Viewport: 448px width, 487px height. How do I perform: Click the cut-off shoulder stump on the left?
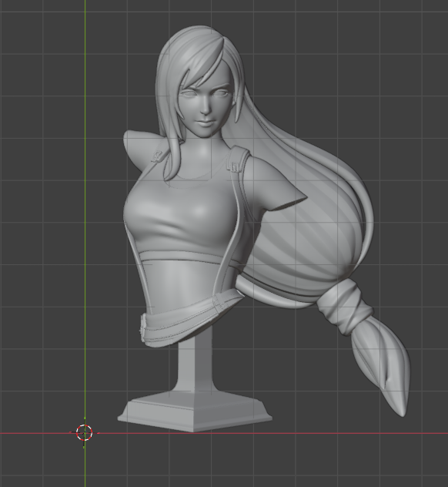(x=139, y=146)
